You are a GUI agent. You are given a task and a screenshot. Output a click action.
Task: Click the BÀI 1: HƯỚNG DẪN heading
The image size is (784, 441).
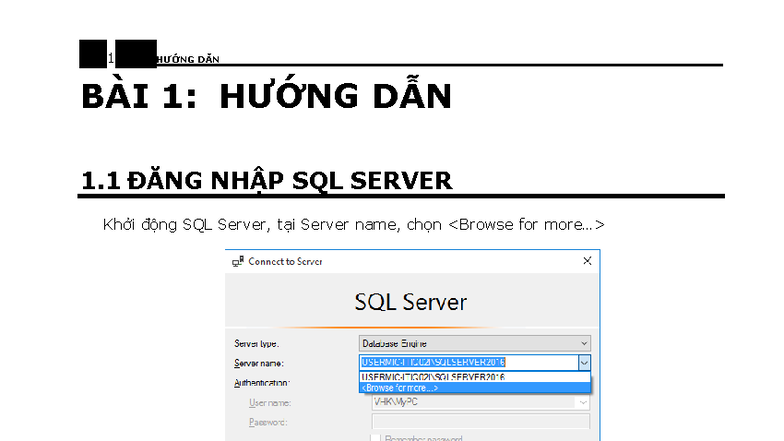[x=266, y=96]
